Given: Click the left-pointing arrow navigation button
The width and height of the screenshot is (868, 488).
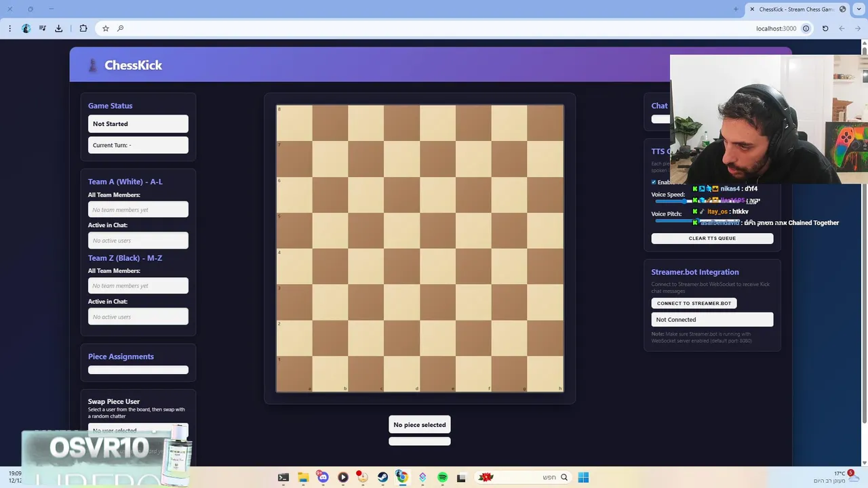Looking at the screenshot, I should pyautogui.click(x=842, y=28).
